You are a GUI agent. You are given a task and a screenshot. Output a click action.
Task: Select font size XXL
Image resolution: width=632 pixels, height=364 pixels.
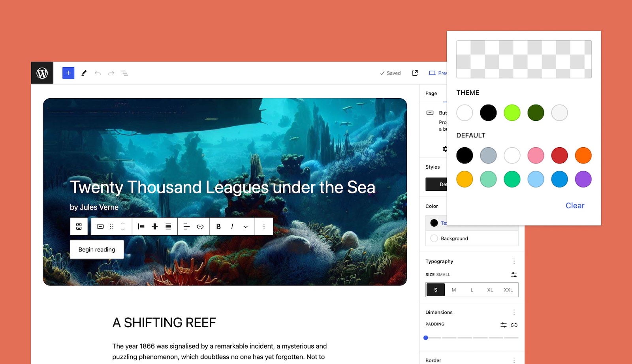point(508,290)
